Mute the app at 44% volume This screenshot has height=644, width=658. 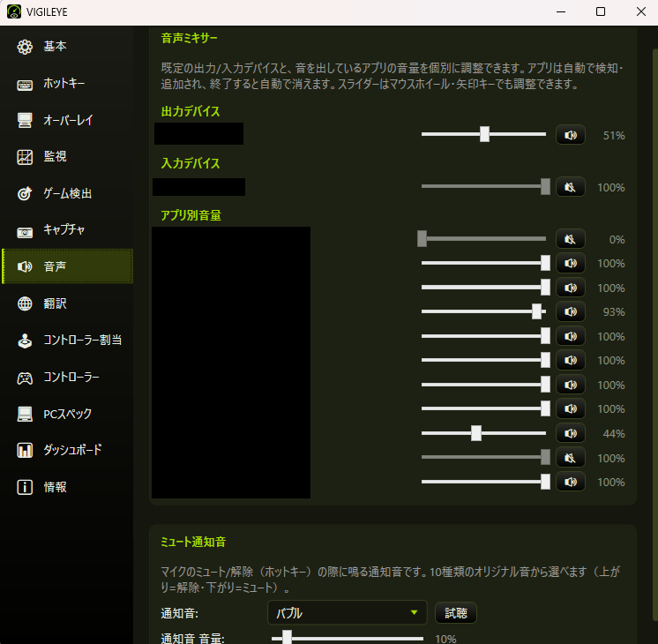tap(571, 433)
